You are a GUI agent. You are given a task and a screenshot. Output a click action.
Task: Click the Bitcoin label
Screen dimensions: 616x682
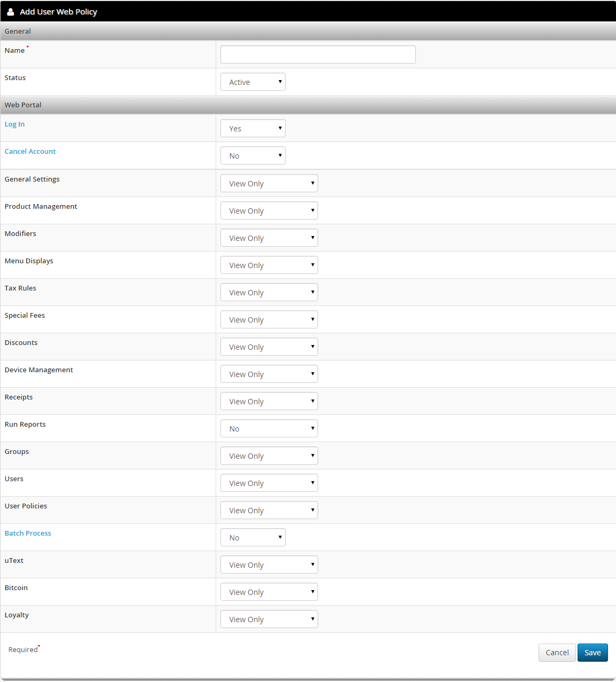[16, 588]
